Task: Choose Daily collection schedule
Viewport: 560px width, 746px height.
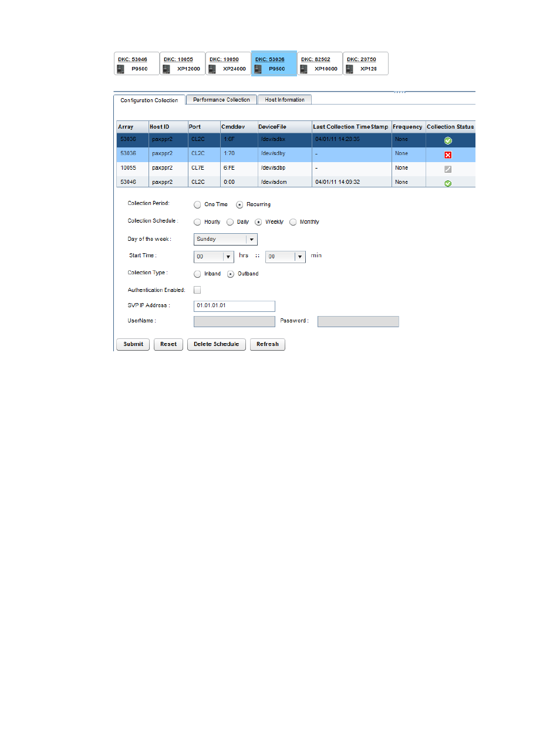Action: (x=230, y=222)
